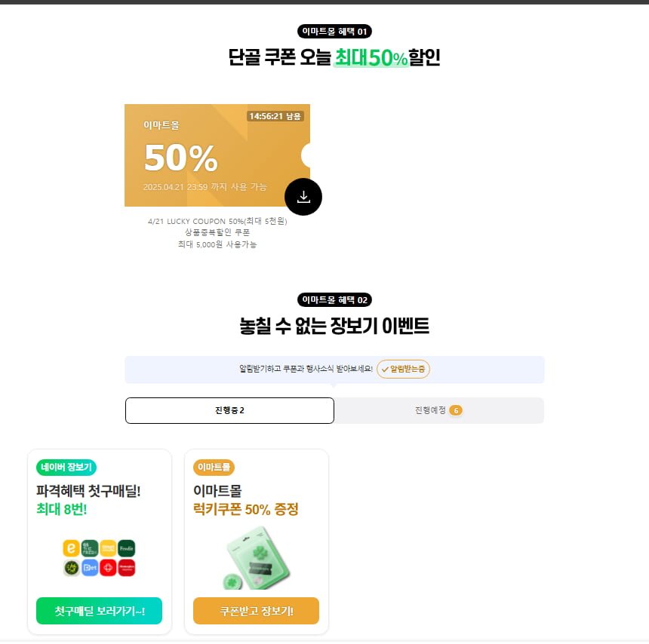The image size is (649, 644).
Task: Click the blue Diet brand icon
Action: click(90, 568)
